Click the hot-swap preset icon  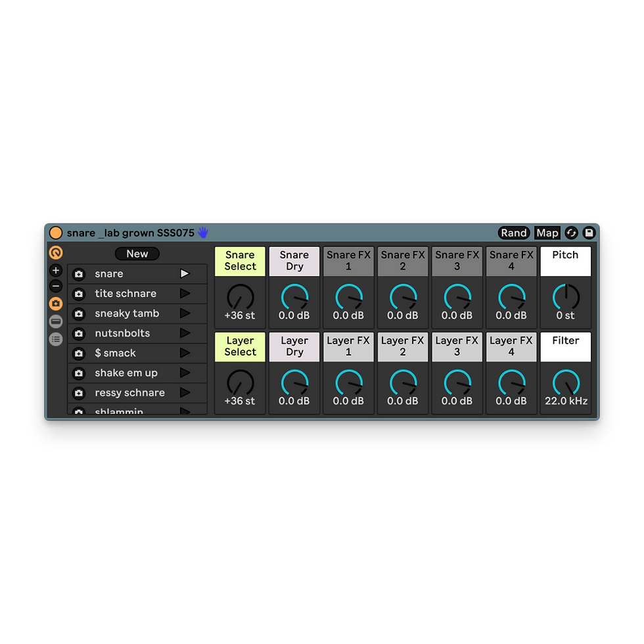[x=571, y=233]
